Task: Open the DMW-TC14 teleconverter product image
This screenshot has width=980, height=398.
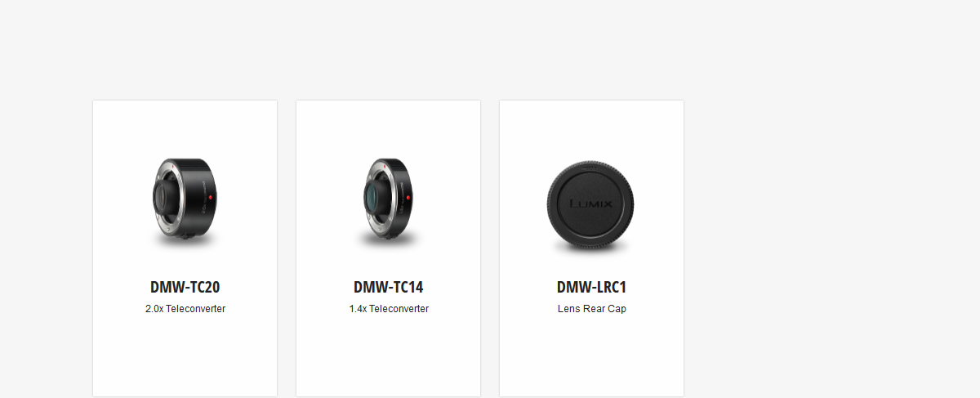Action: coord(388,198)
